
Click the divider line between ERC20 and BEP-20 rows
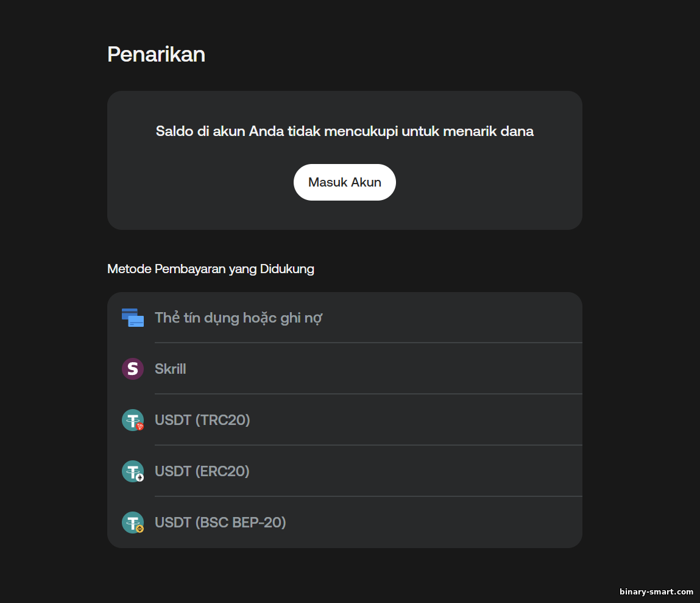(368, 496)
